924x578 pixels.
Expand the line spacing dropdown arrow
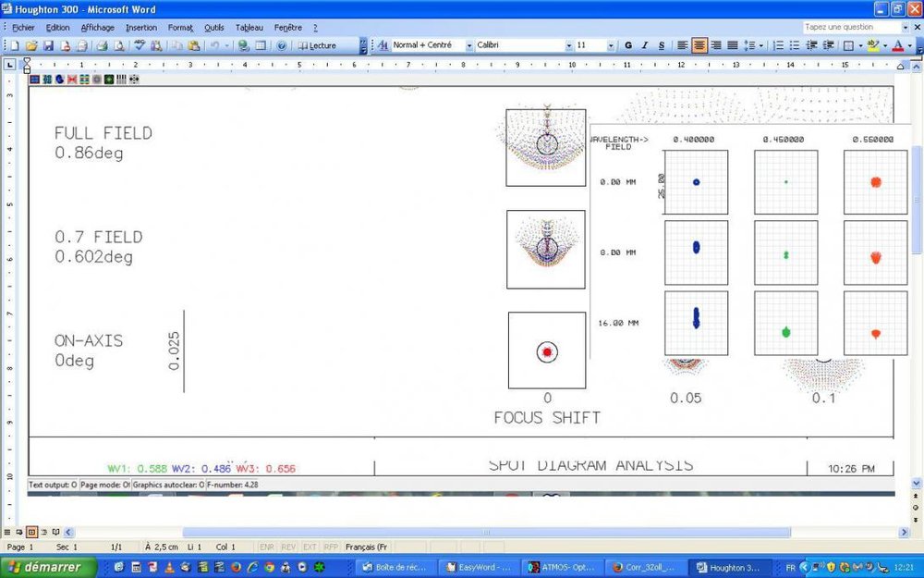pos(760,45)
